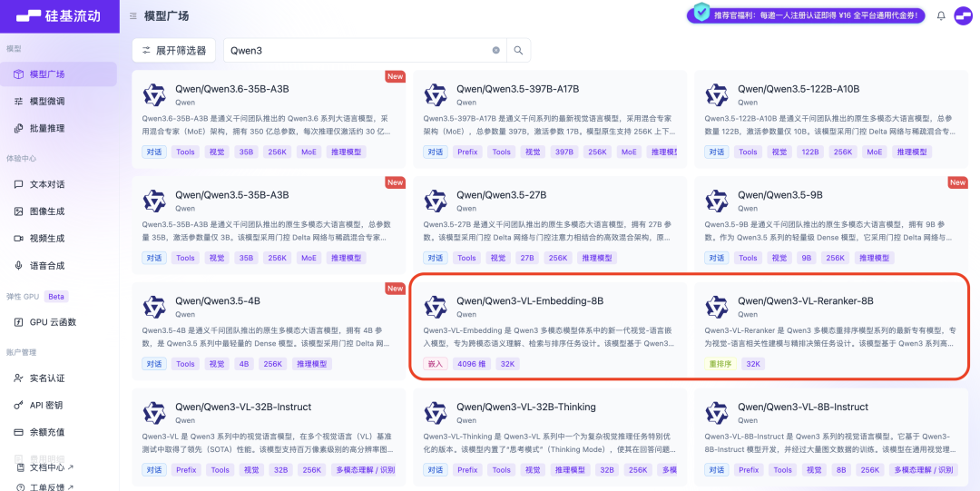The height and width of the screenshot is (491, 980).
Task: Click the Qwen3.5-122B-A10B model logo
Action: [x=717, y=94]
